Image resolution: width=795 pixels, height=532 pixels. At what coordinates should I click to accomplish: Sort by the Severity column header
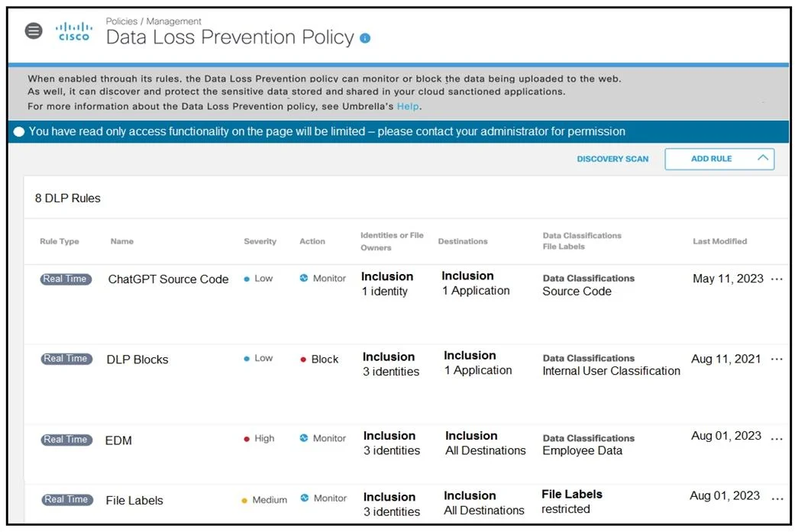pyautogui.click(x=260, y=241)
